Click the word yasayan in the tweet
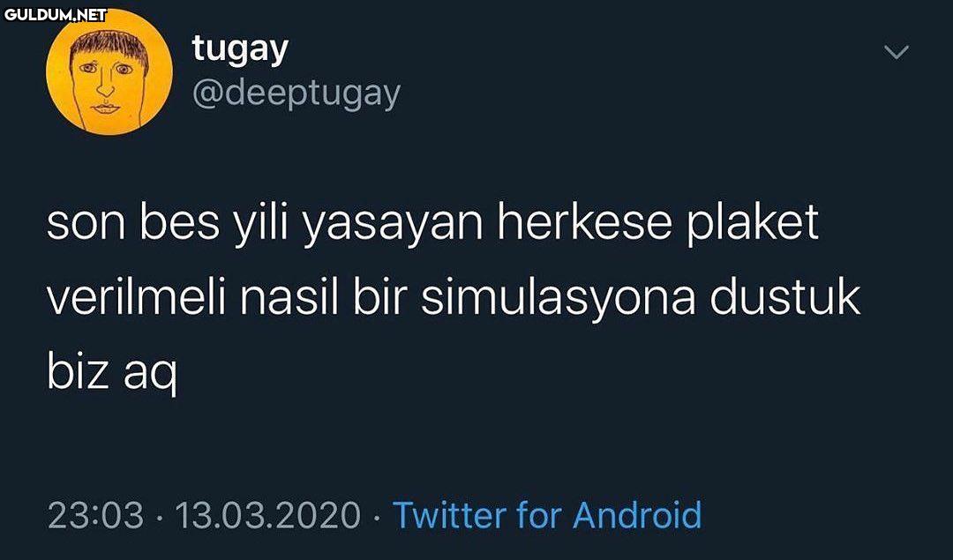 click(x=393, y=225)
